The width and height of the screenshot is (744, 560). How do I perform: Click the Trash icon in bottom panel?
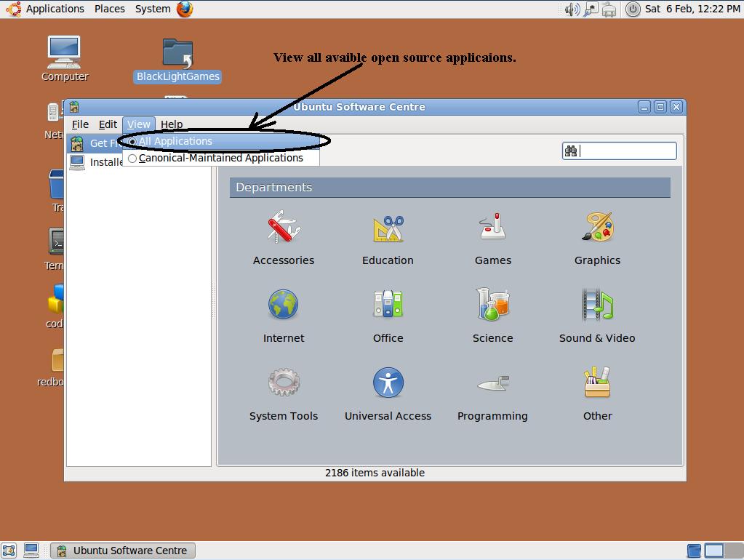pos(694,551)
